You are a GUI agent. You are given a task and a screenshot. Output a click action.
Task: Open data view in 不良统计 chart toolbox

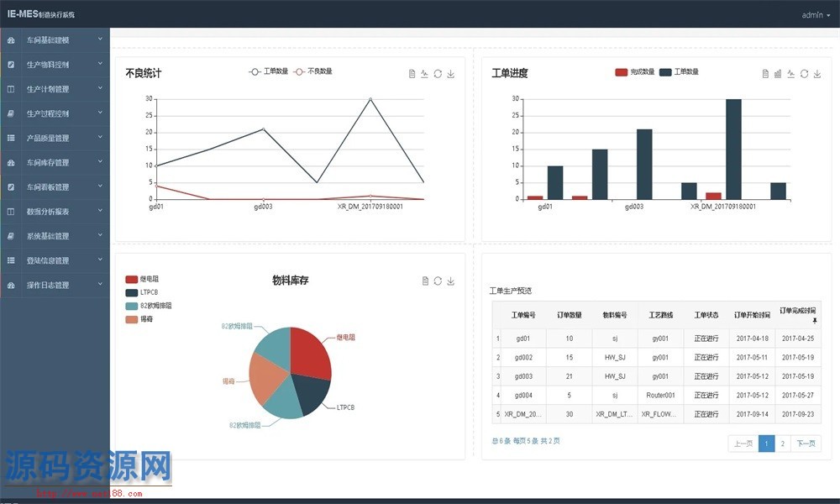[412, 74]
